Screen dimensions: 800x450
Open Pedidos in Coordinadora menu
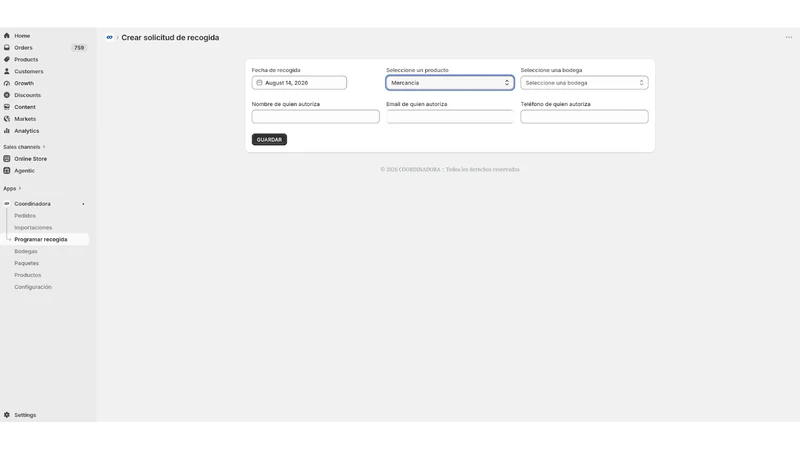(25, 216)
